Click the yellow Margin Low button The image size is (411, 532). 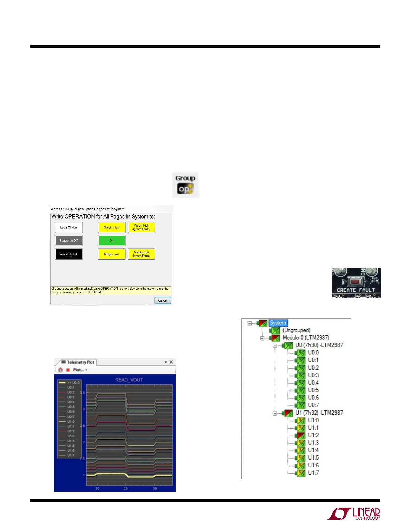(x=112, y=254)
